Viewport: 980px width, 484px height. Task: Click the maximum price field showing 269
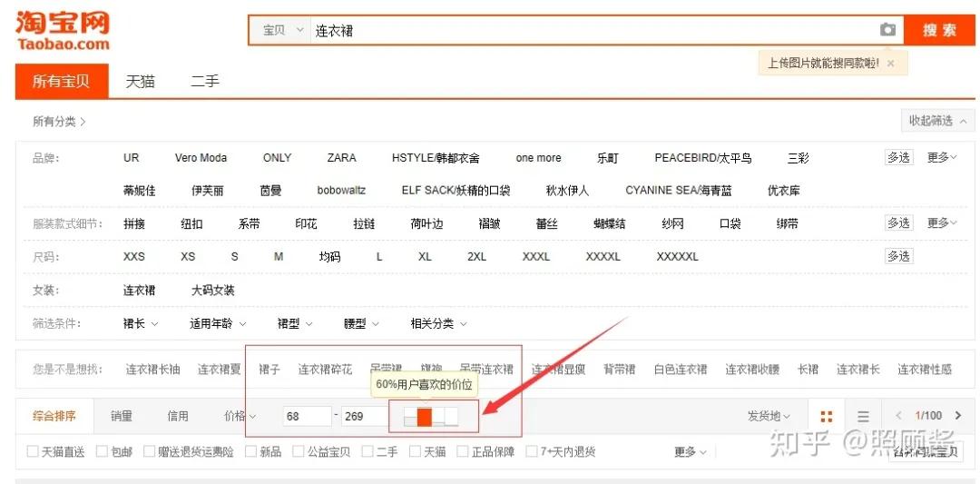point(365,416)
